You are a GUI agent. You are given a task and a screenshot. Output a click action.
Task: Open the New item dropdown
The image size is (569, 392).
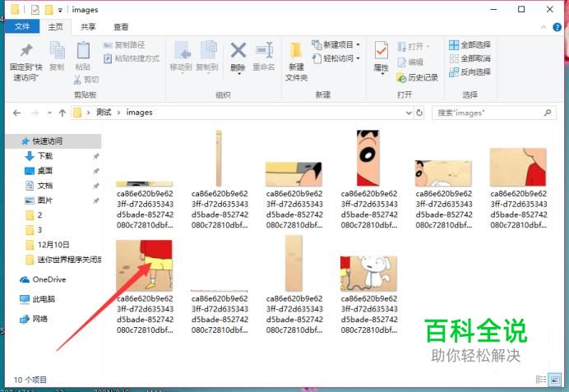coord(336,45)
